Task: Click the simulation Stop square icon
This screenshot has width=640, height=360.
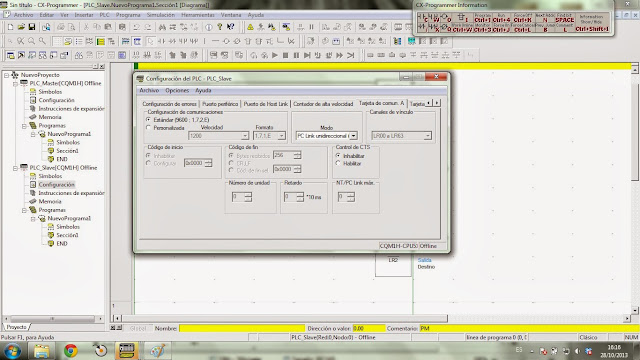Action: 286,55
